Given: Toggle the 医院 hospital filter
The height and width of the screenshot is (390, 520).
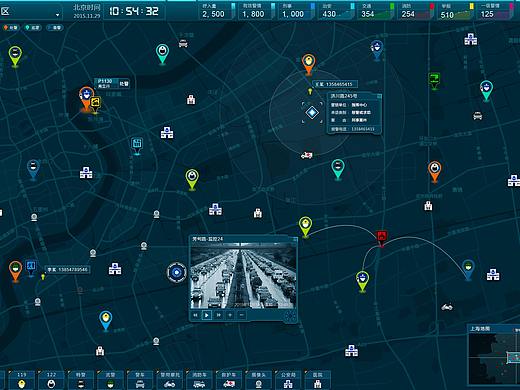Looking at the screenshot, I should click(x=318, y=380).
